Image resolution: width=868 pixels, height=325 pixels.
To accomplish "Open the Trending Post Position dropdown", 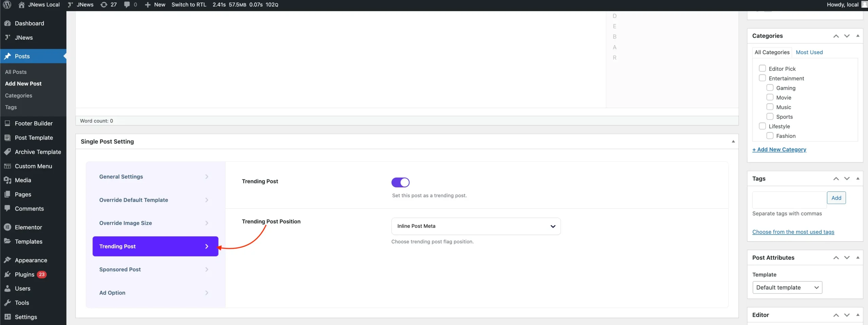I will [476, 226].
